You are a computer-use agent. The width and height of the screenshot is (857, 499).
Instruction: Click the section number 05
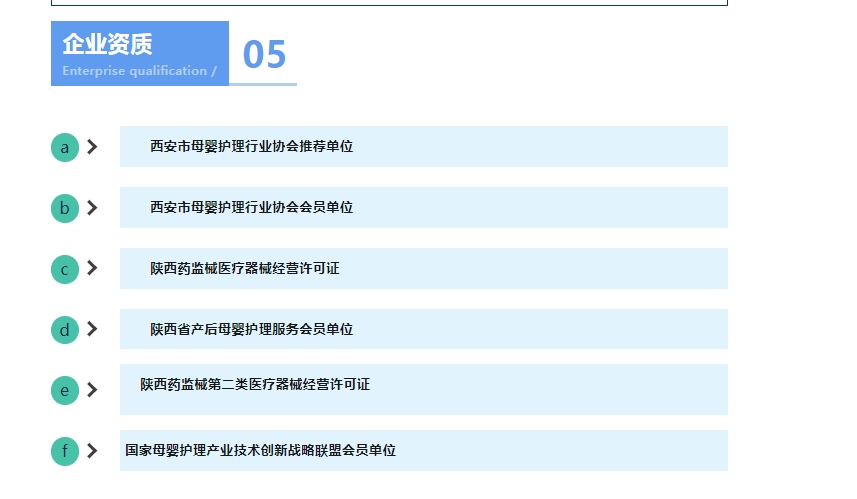pos(265,54)
